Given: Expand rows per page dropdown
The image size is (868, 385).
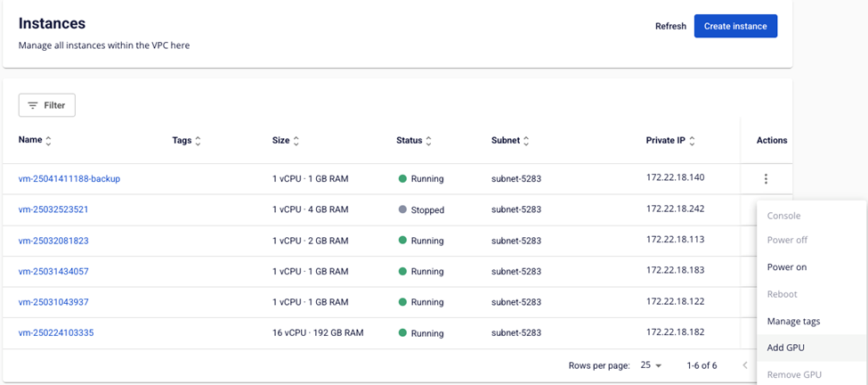Looking at the screenshot, I should (652, 365).
